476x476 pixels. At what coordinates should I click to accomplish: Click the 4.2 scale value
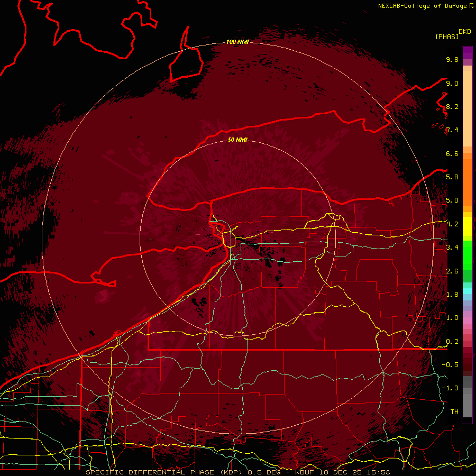pyautogui.click(x=452, y=224)
